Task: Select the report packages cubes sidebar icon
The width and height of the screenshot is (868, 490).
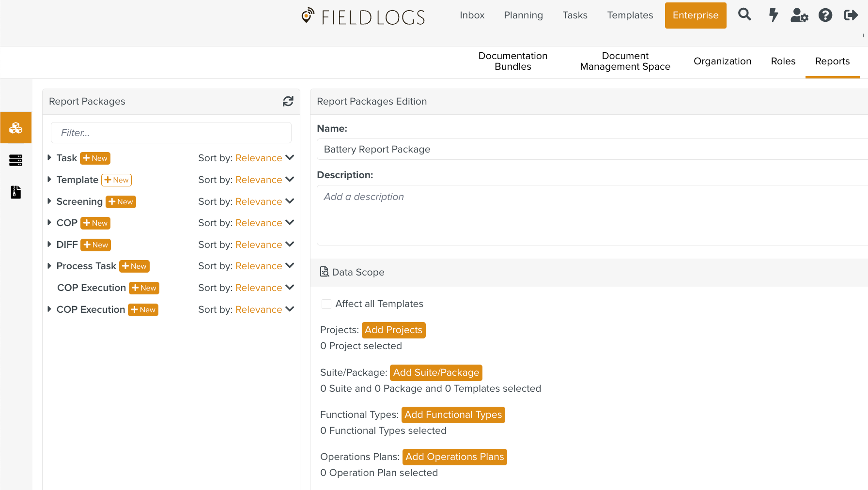Action: pyautogui.click(x=16, y=128)
